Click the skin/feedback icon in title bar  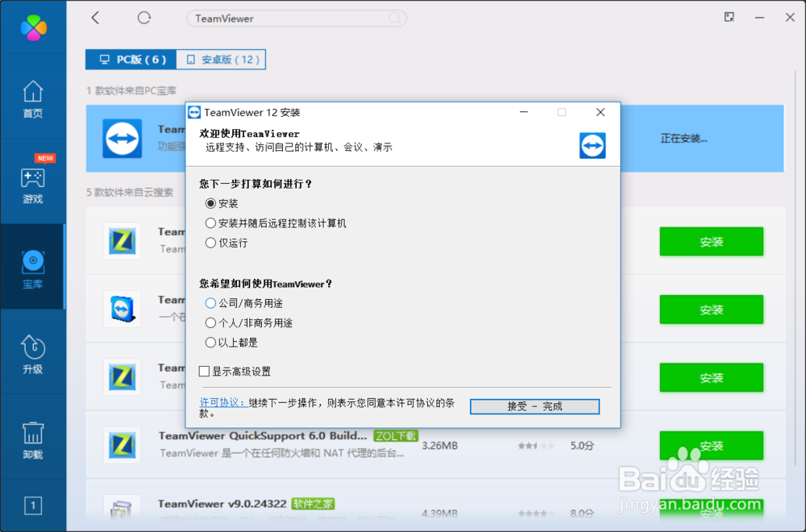click(x=729, y=18)
